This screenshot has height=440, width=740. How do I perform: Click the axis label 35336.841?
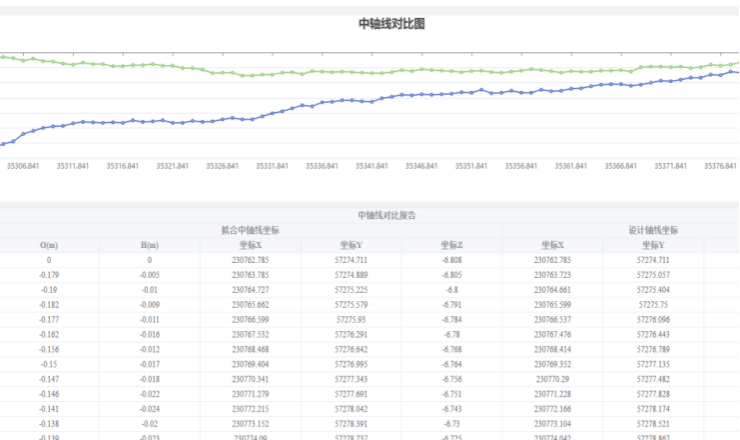(322, 166)
